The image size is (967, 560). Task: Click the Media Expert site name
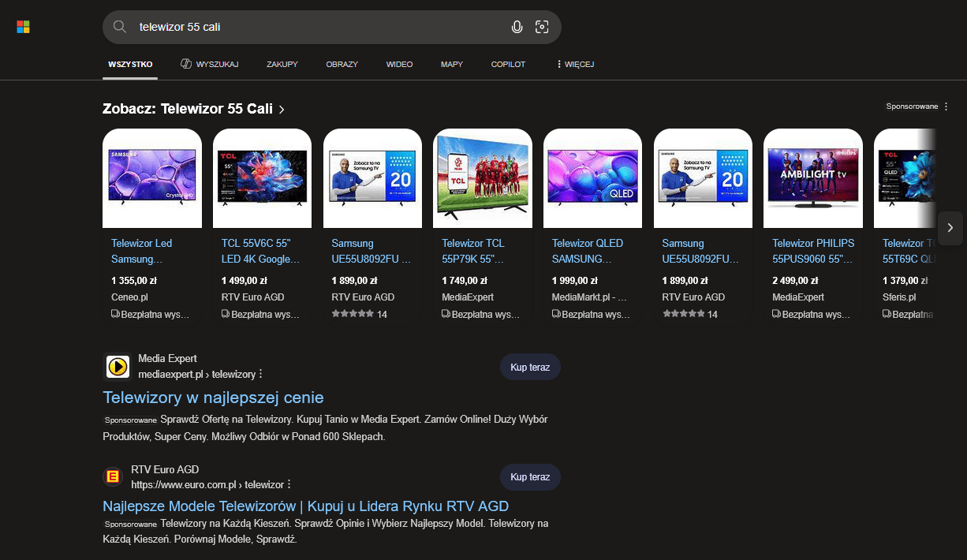click(167, 359)
